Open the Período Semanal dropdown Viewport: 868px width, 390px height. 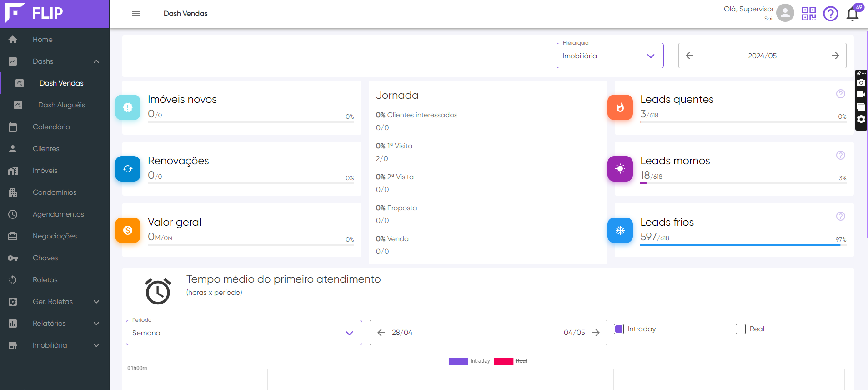click(244, 333)
